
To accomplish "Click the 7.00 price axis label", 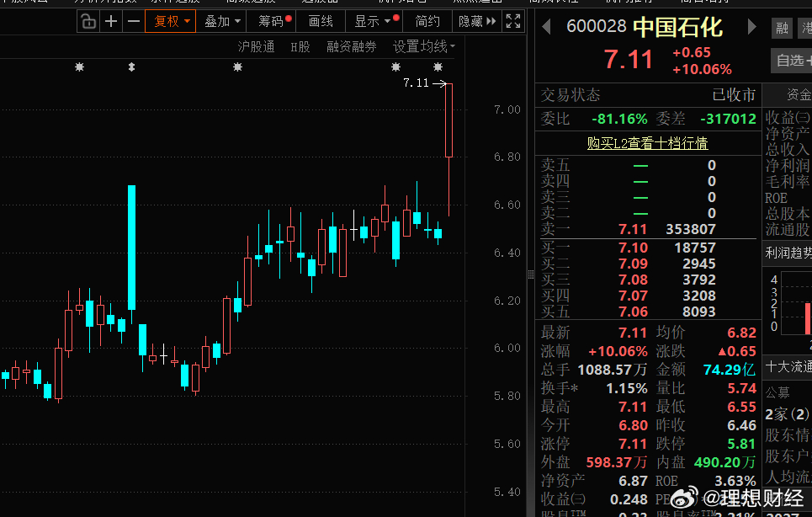I will (507, 109).
